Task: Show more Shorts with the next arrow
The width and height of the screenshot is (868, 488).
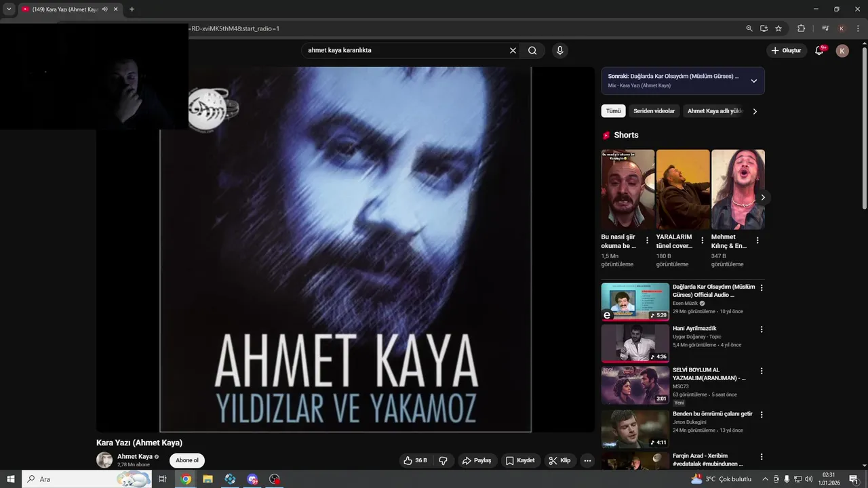Action: pyautogui.click(x=762, y=197)
